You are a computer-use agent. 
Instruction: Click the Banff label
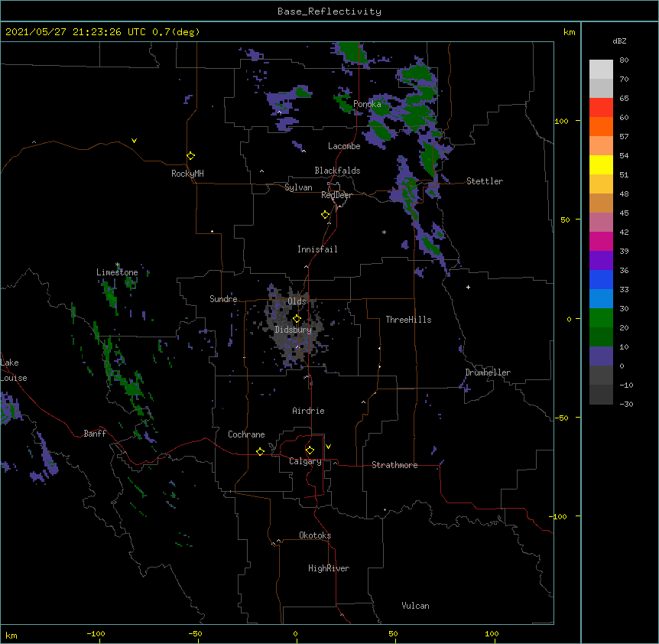(x=95, y=434)
